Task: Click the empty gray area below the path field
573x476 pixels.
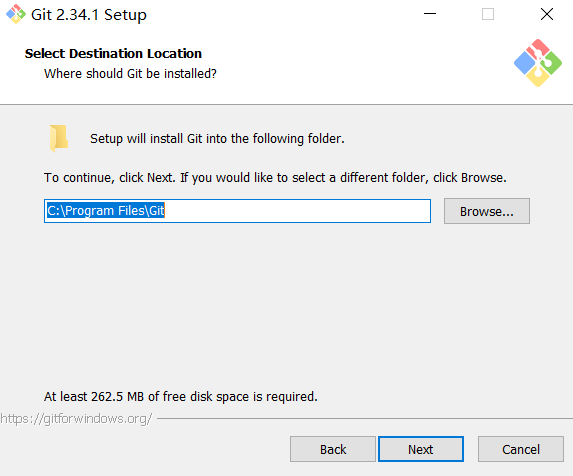Action: click(x=286, y=303)
